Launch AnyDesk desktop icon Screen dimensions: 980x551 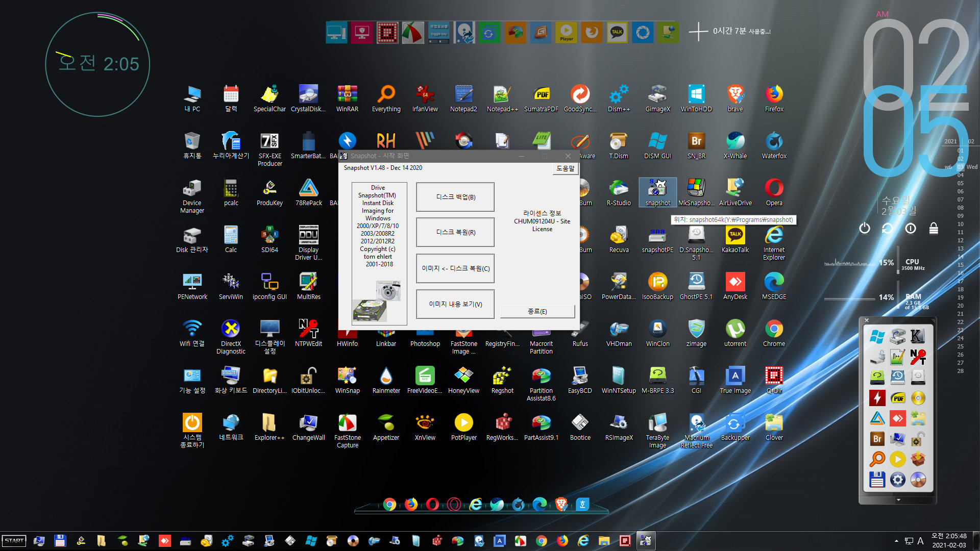pyautogui.click(x=735, y=286)
